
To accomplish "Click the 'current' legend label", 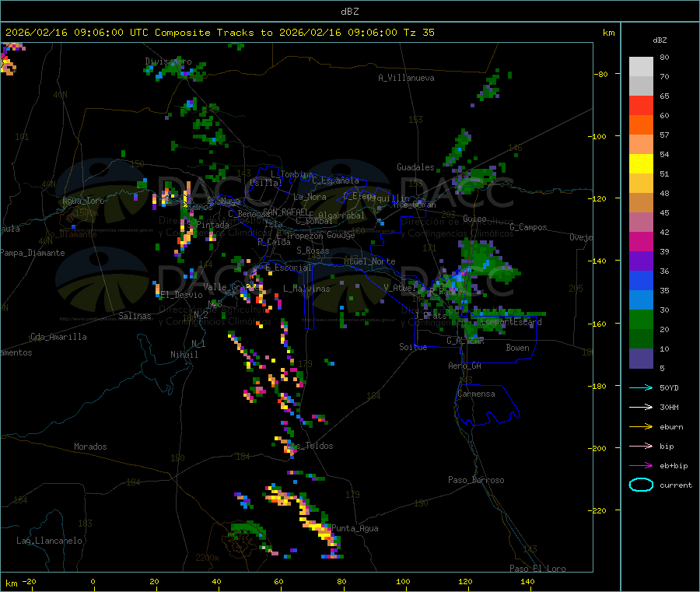I will 676,485.
